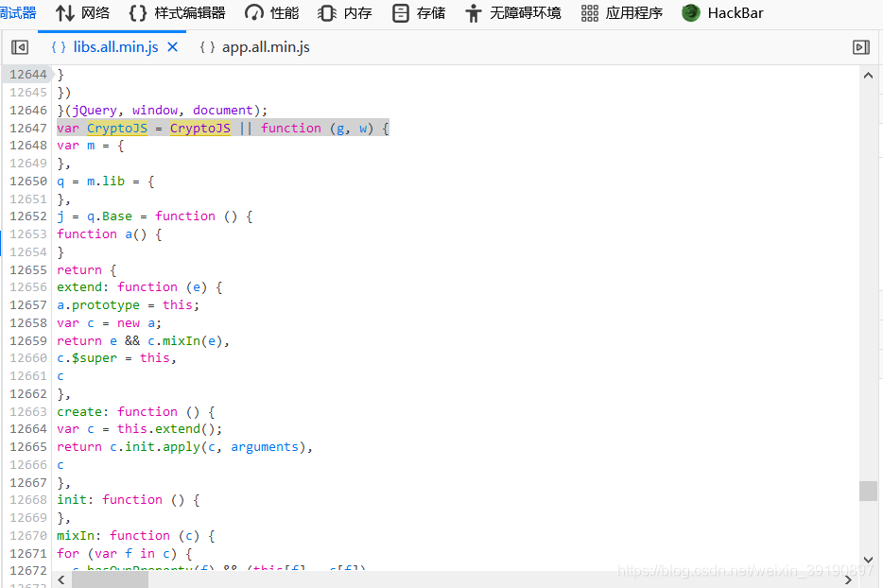The height and width of the screenshot is (588, 883).
Task: Switch to the 存储 storage panel
Action: (x=419, y=13)
